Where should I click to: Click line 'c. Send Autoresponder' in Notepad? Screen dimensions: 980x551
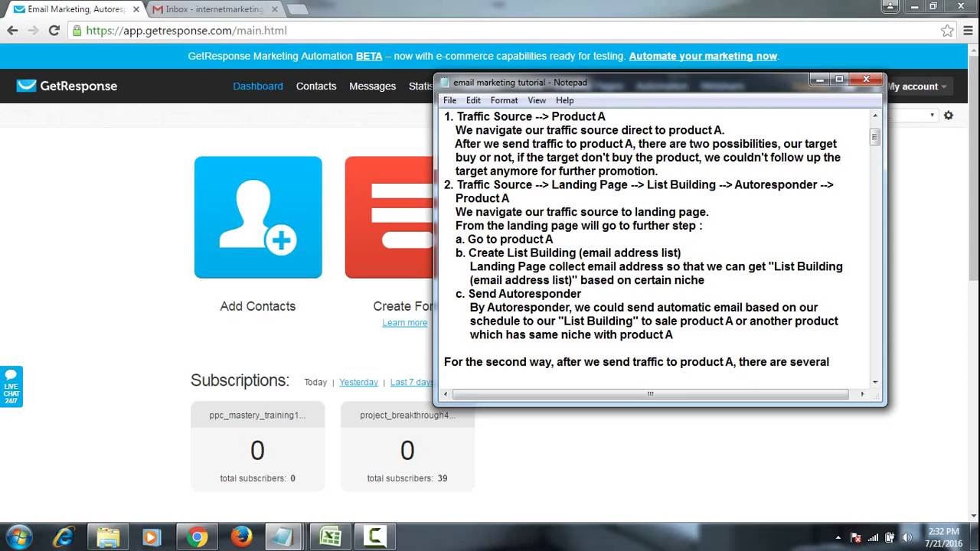518,294
